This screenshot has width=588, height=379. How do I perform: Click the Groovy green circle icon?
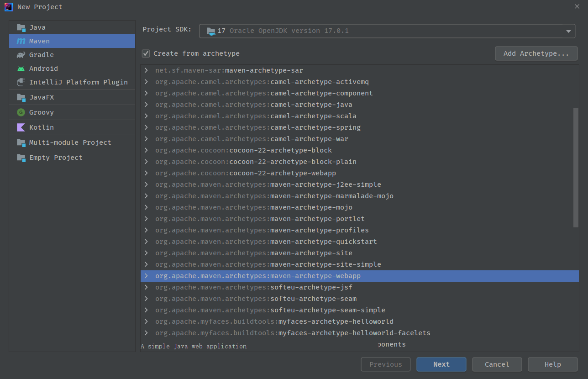click(21, 112)
